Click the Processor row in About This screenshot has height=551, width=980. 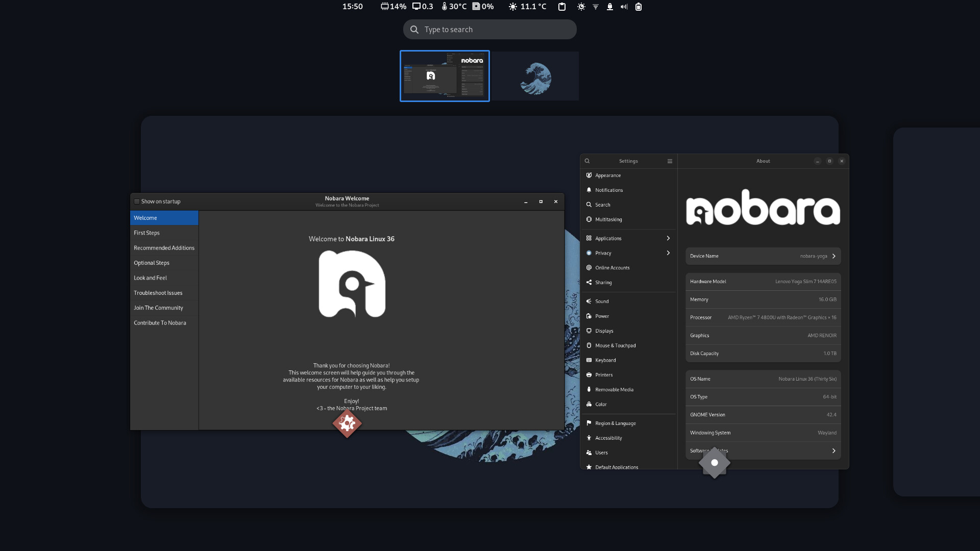point(763,317)
